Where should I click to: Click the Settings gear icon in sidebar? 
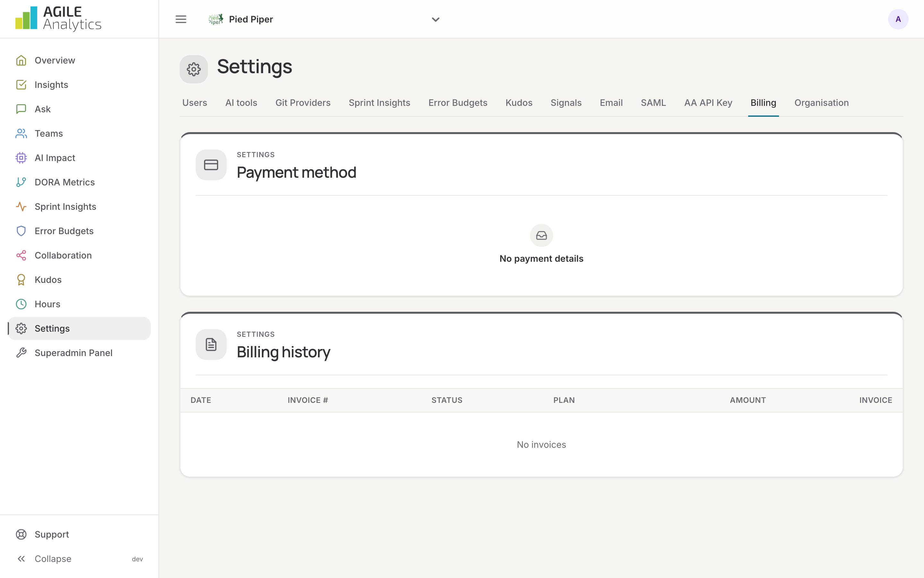[21, 328]
